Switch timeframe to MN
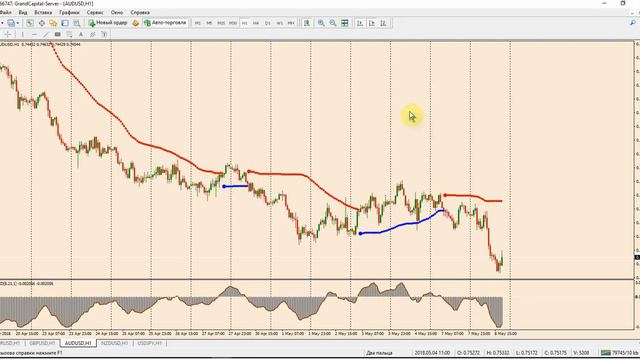 pos(291,23)
